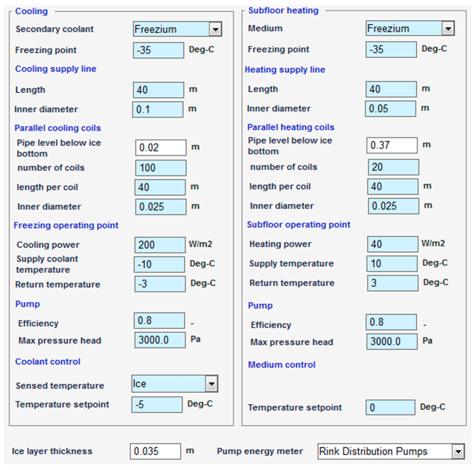The image size is (476, 470).
Task: Focus the heating number of coils field
Action: point(393,167)
